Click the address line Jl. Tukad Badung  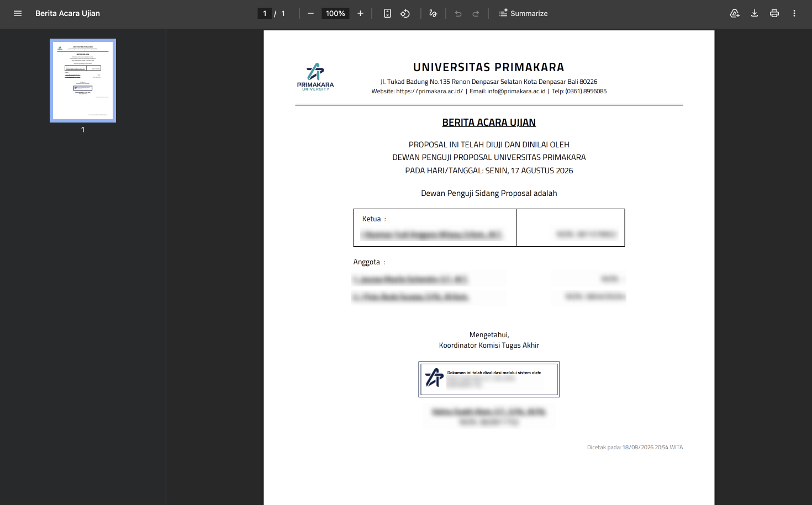click(489, 82)
